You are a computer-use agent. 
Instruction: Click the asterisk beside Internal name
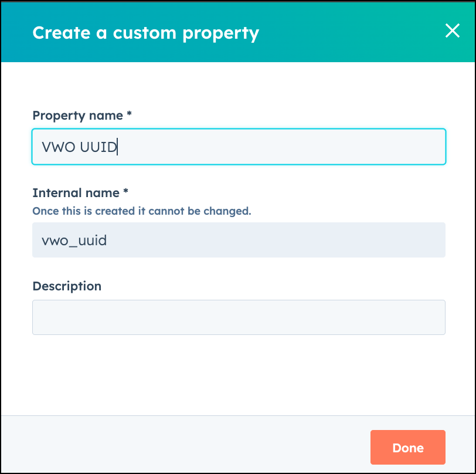[125, 191]
